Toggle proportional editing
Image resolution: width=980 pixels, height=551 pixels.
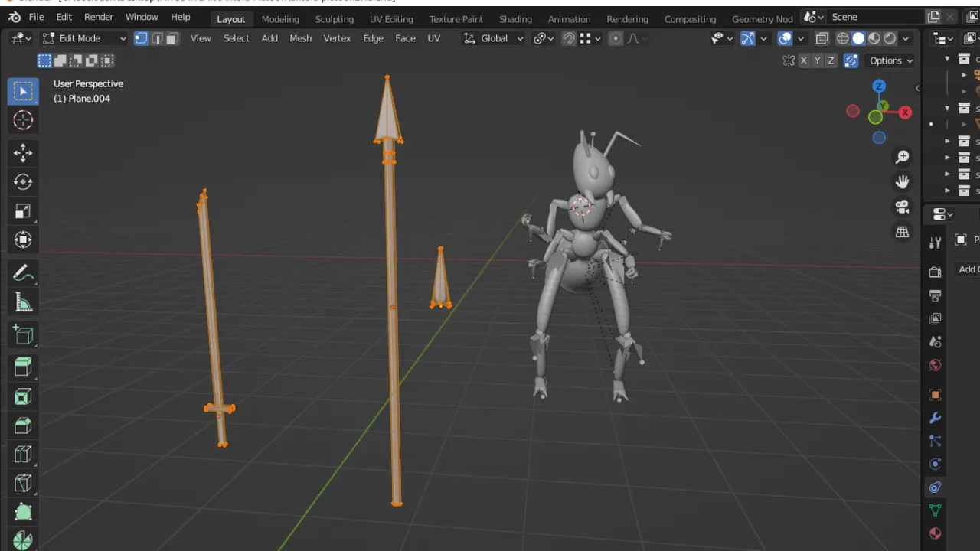tap(616, 38)
